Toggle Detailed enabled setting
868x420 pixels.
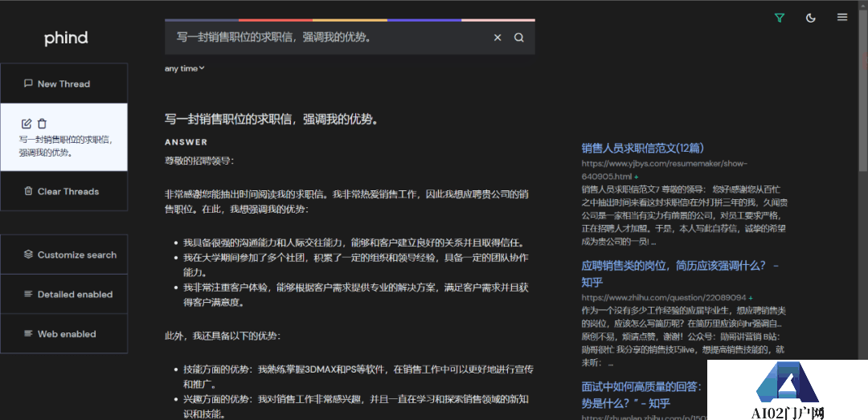click(64, 295)
